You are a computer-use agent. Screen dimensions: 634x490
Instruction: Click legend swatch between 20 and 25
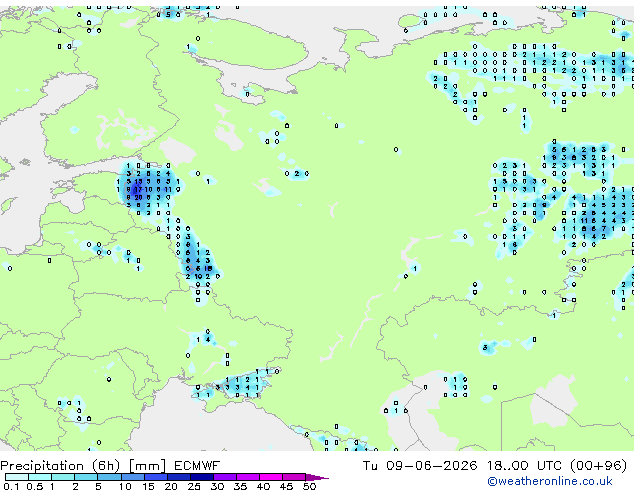[x=179, y=477]
